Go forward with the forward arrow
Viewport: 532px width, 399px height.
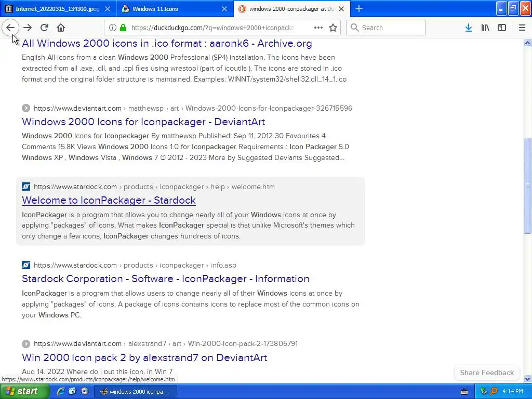28,28
